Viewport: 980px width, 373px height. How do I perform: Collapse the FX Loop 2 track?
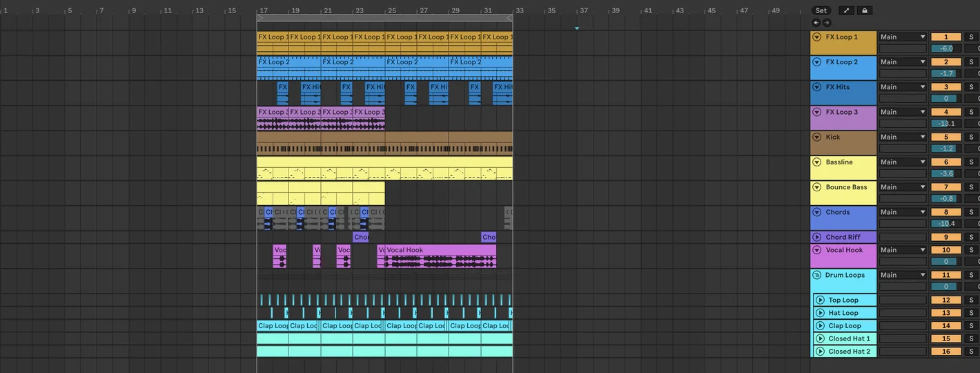pyautogui.click(x=817, y=62)
